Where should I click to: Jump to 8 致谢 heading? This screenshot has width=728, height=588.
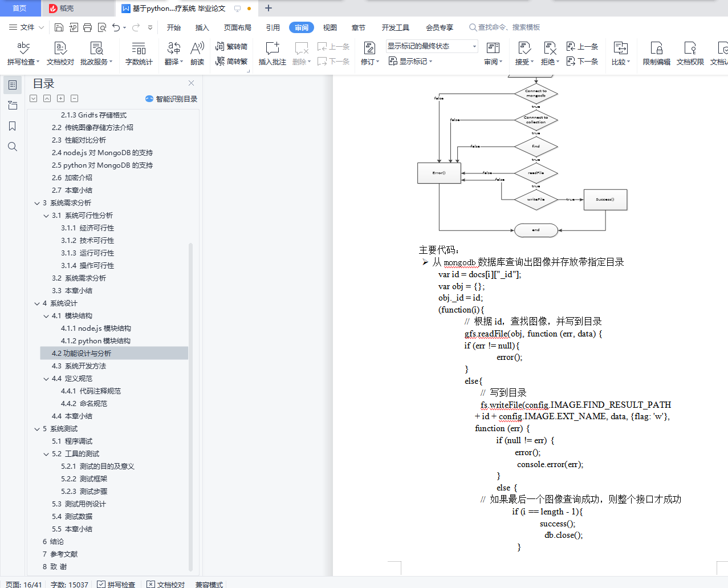(55, 567)
